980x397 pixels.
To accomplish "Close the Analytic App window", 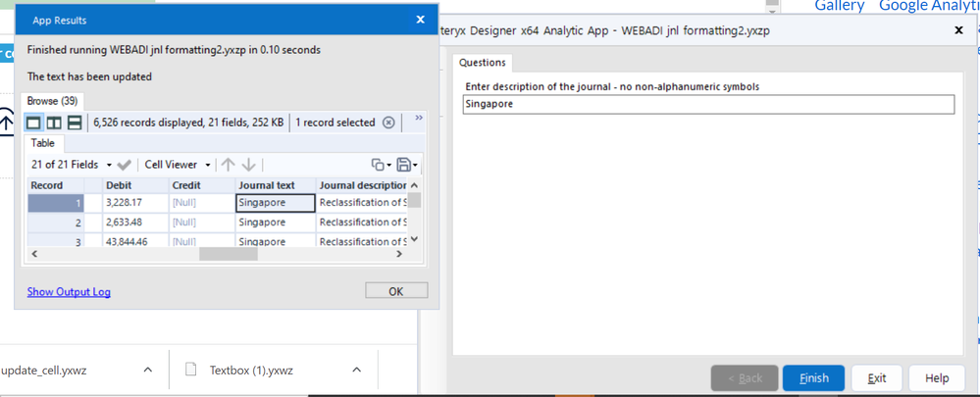I will [958, 30].
